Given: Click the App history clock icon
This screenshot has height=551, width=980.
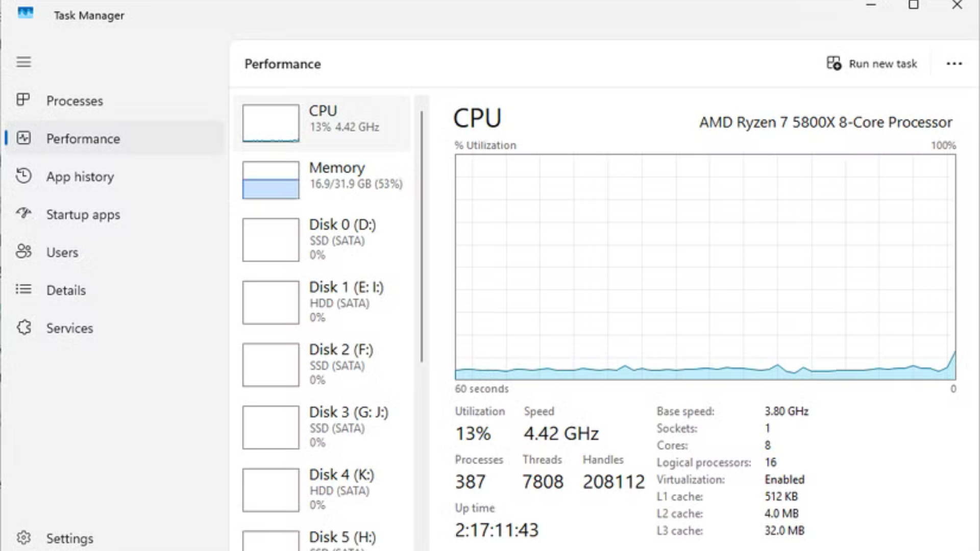Looking at the screenshot, I should 23,176.
